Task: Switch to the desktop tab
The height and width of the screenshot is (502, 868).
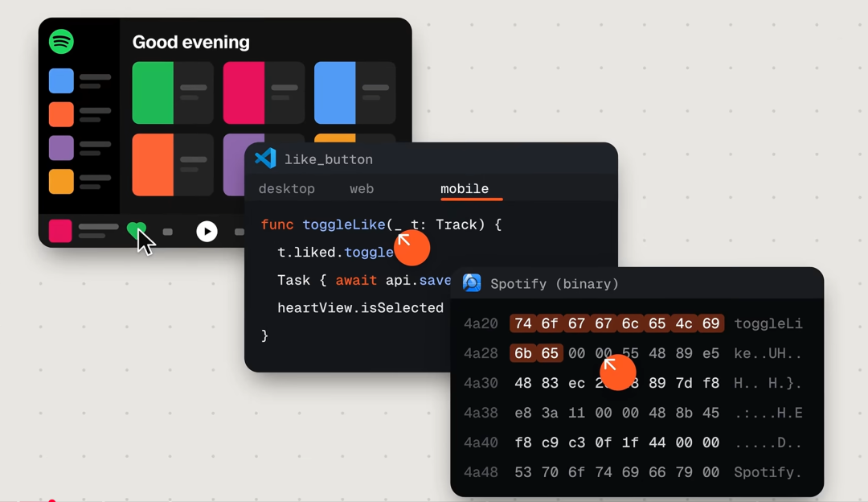Action: [287, 189]
